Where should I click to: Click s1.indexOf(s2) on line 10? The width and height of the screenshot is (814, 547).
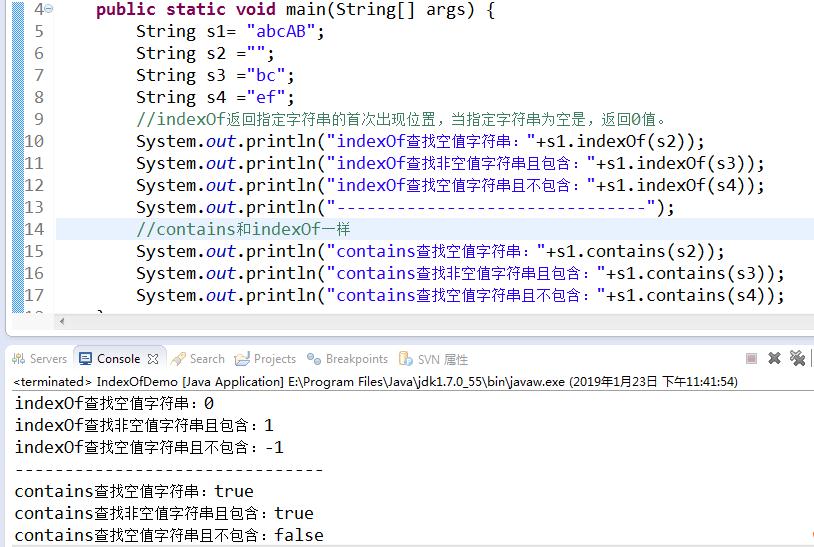pos(615,141)
